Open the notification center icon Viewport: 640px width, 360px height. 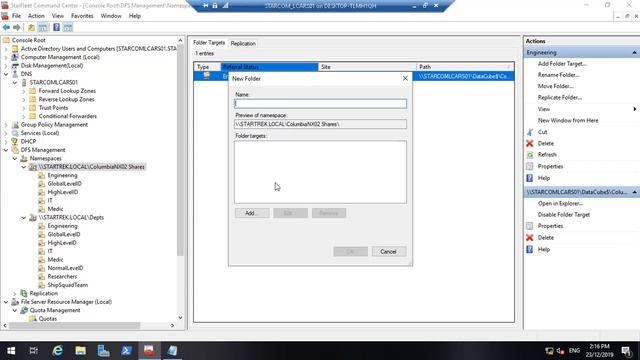(627, 351)
